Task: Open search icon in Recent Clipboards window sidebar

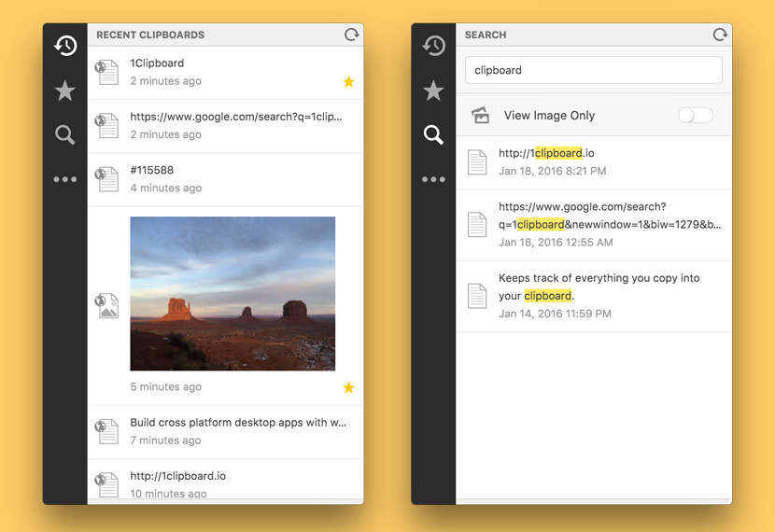Action: tap(64, 134)
